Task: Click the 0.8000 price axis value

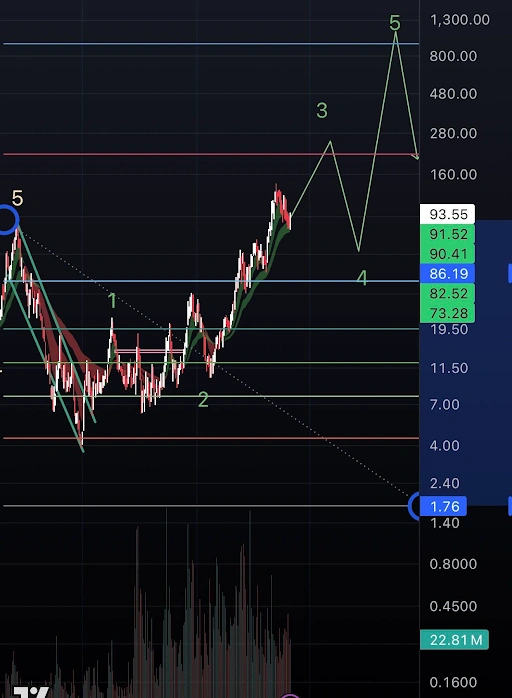Action: coord(453,564)
